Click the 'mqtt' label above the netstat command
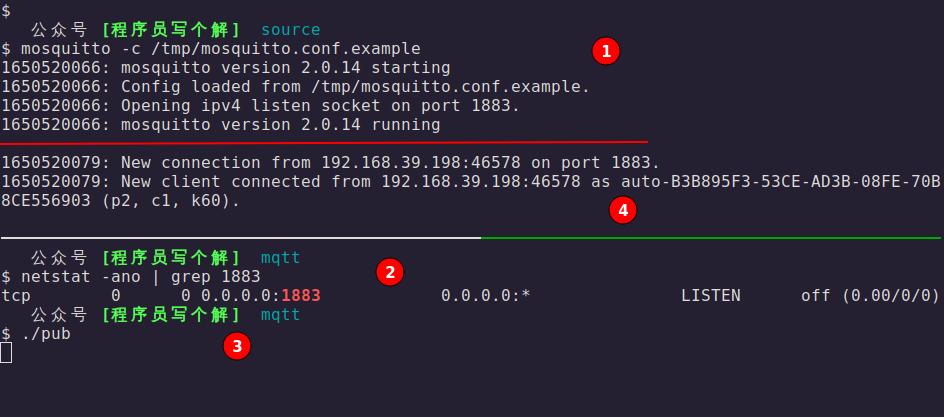This screenshot has width=944, height=417. click(x=280, y=257)
